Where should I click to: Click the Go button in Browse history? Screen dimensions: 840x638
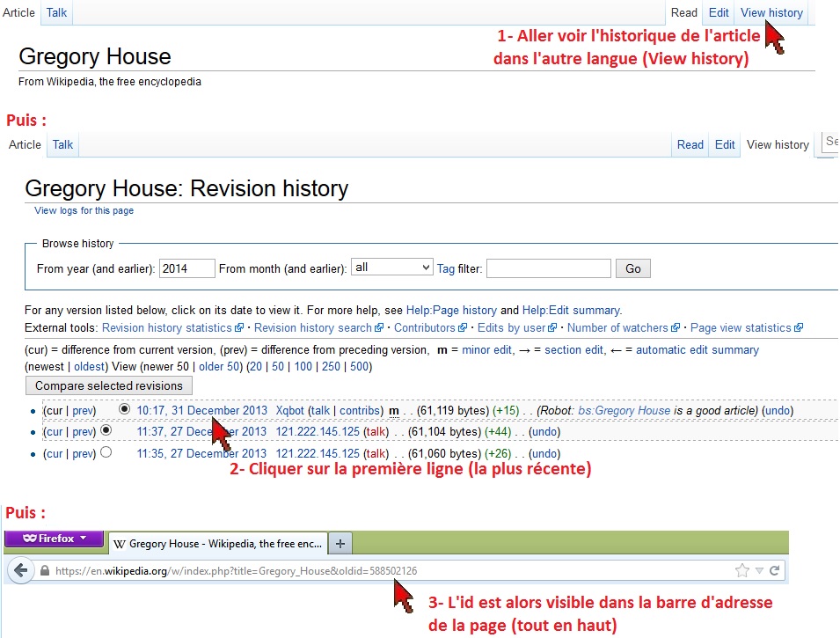[x=633, y=268]
